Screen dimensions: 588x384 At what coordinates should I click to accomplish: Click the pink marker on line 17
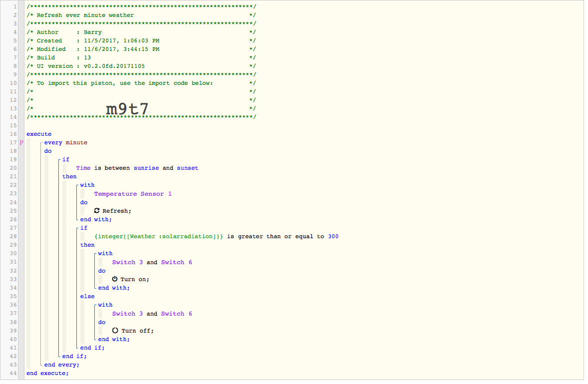coord(21,143)
